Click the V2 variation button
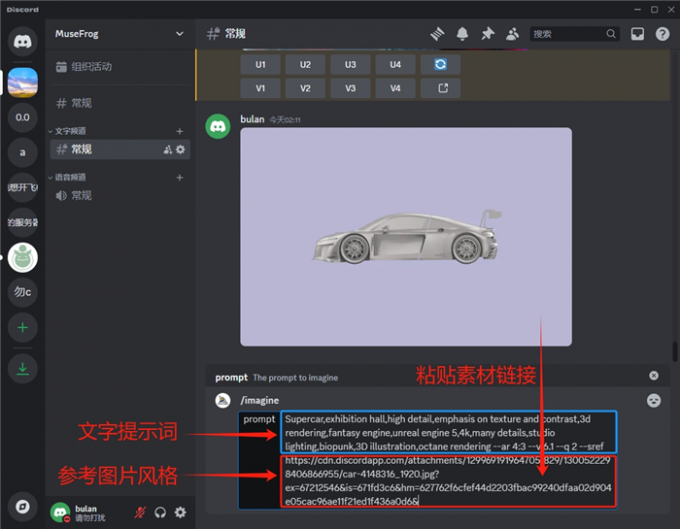680x529 pixels. coord(305,88)
